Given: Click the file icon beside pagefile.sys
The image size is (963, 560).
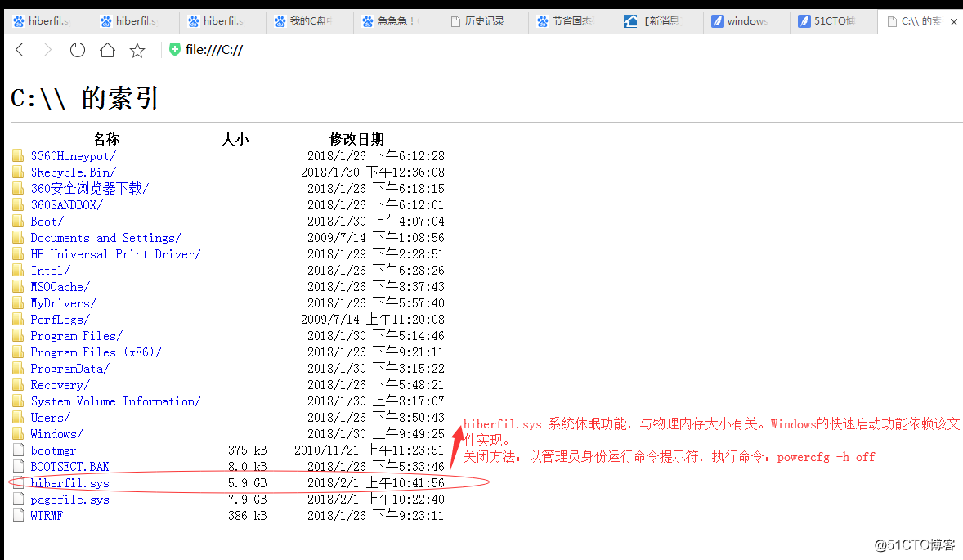Looking at the screenshot, I should pos(19,500).
